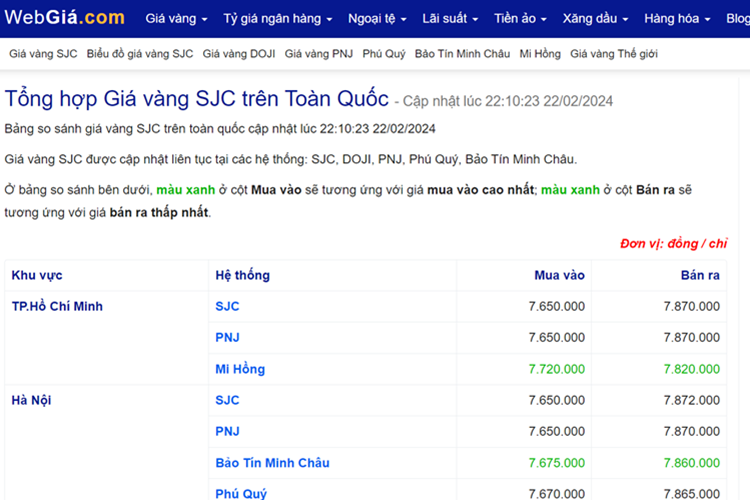750x500 pixels.
Task: Click the SJC link in TP.Hồ Chí Minh row
Action: (227, 306)
